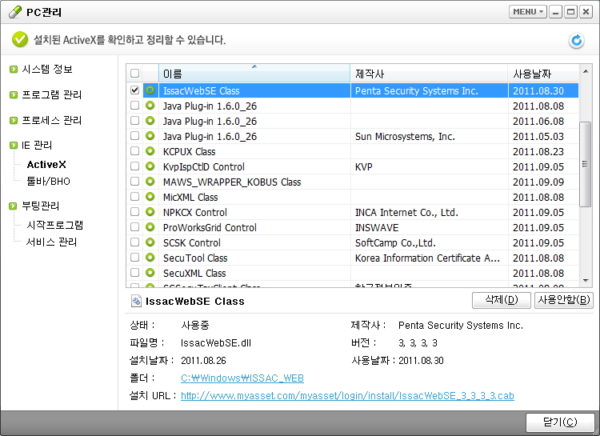Click the green status icon beside KCPUX Class
Viewport: 600px width, 436px height.
[x=150, y=151]
